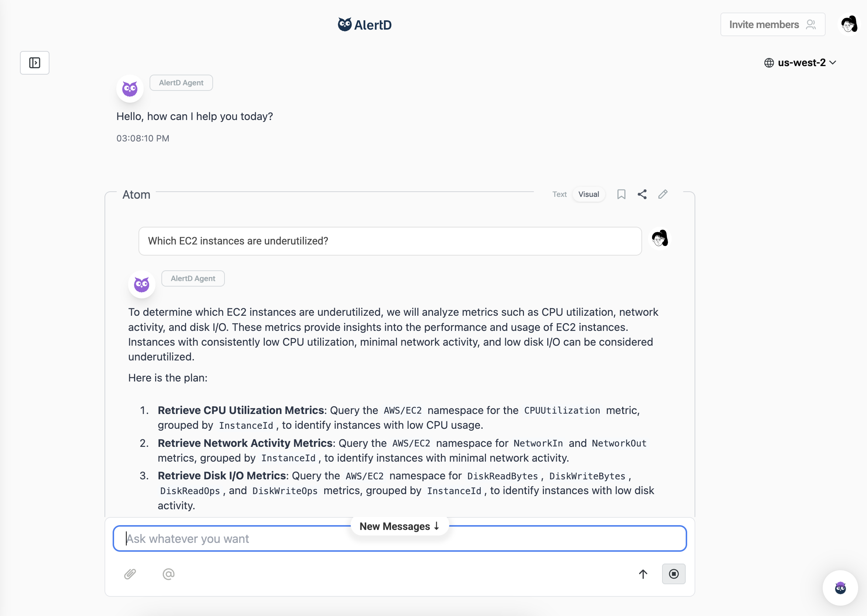Jump to New Messages
Viewport: 867px width, 616px height.
(x=400, y=526)
